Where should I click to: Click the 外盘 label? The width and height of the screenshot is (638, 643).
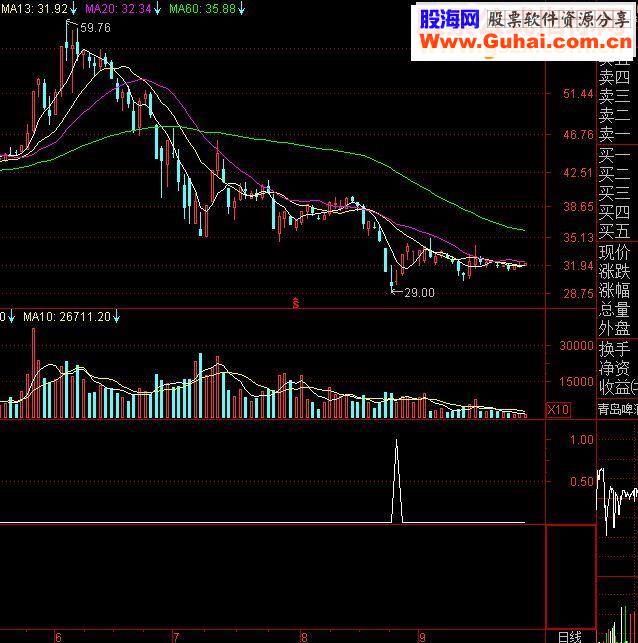click(x=614, y=328)
